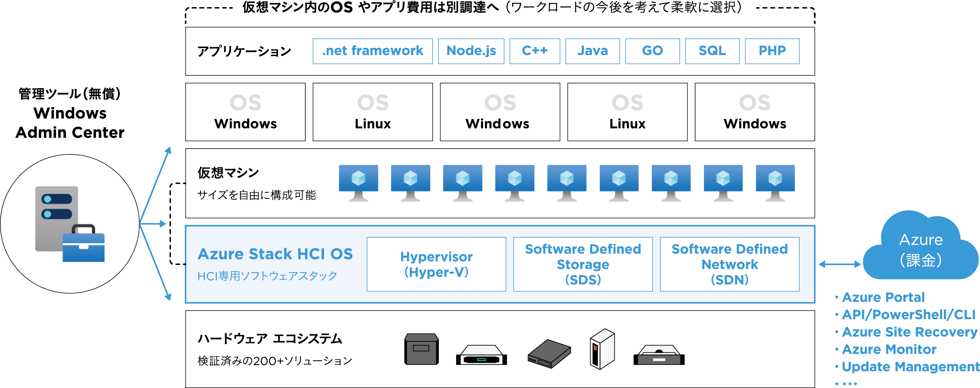Click the 'Windows Admin Center' title text
The width and height of the screenshot is (980, 388).
(x=70, y=123)
